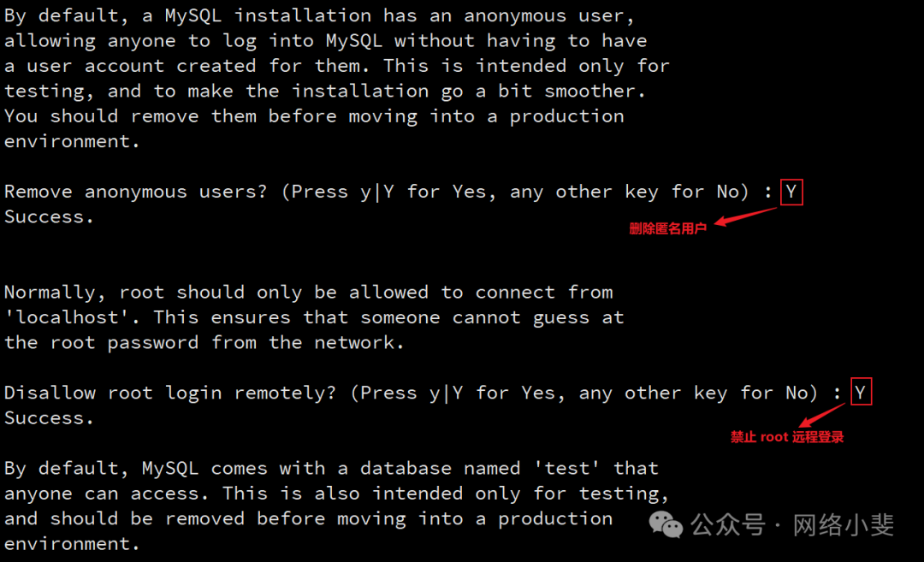Screen dimensions: 924x562
Task: Click the last line reading environment.
Action: tap(72, 544)
